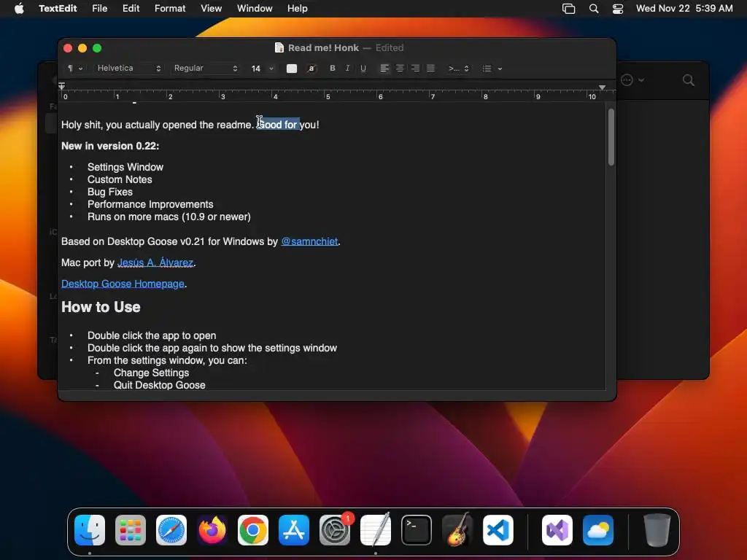Viewport: 747px width, 560px height.
Task: Open Regular typeface dropdown
Action: pos(205,68)
